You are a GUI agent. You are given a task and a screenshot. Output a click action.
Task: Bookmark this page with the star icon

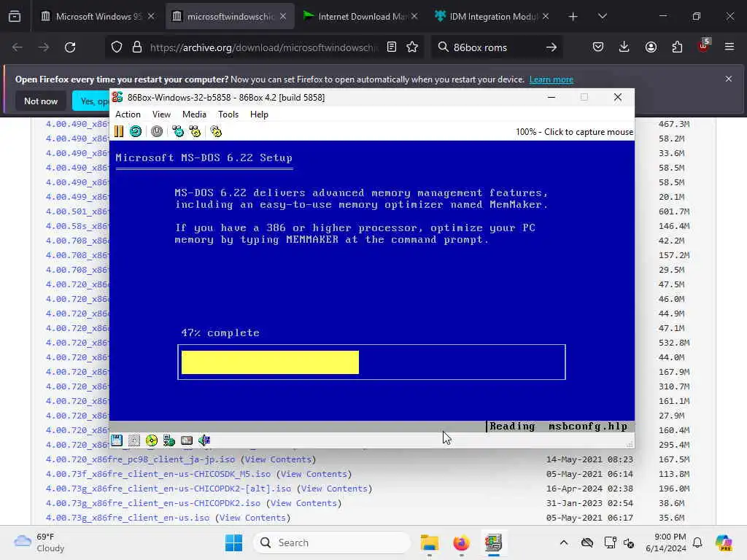click(412, 47)
